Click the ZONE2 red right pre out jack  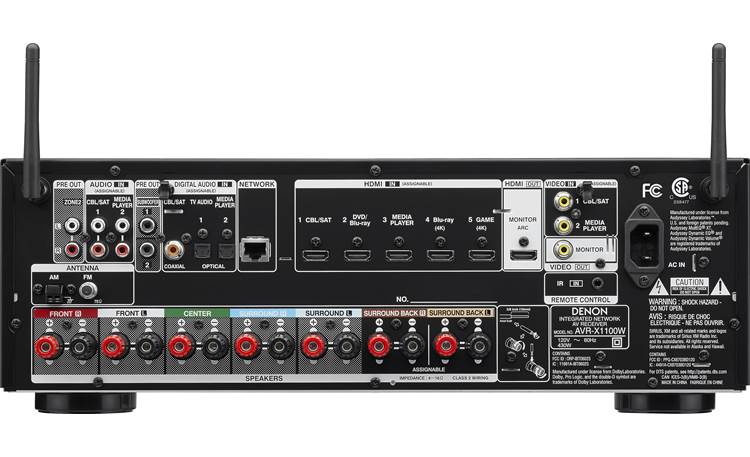72,249
